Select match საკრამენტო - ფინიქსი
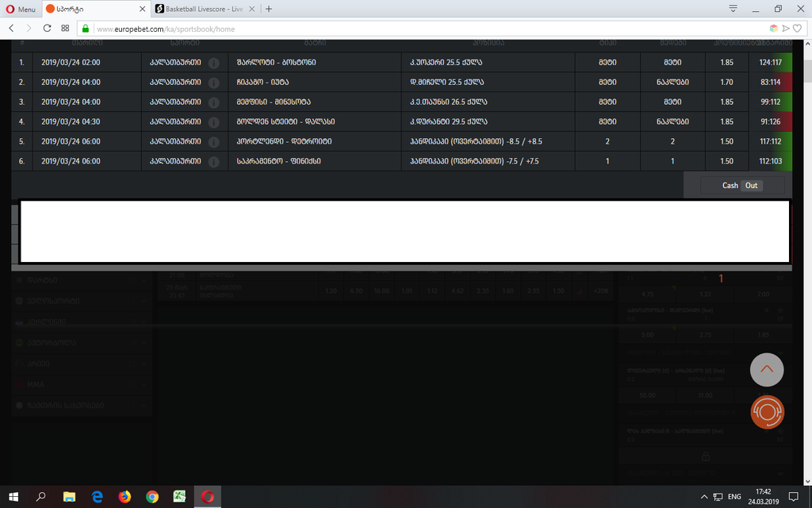The height and width of the screenshot is (508, 812). [x=278, y=160]
